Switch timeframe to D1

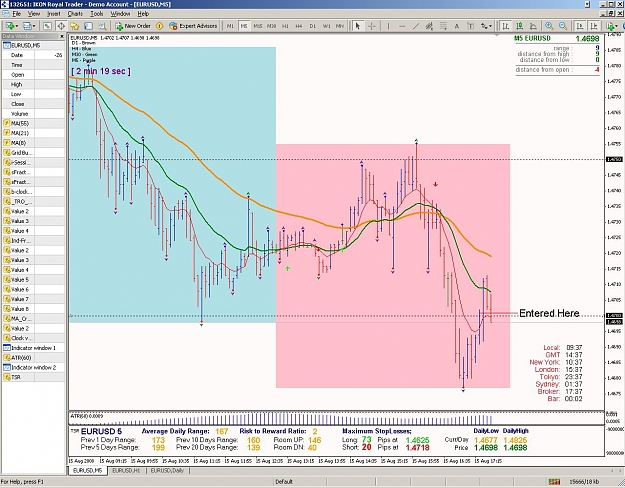pos(312,26)
